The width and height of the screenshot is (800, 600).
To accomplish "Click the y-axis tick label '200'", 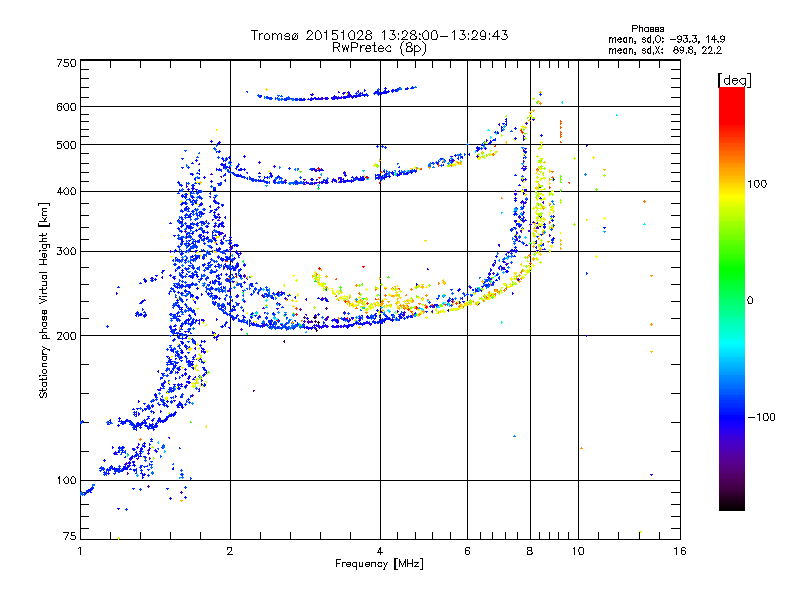I will (x=66, y=336).
